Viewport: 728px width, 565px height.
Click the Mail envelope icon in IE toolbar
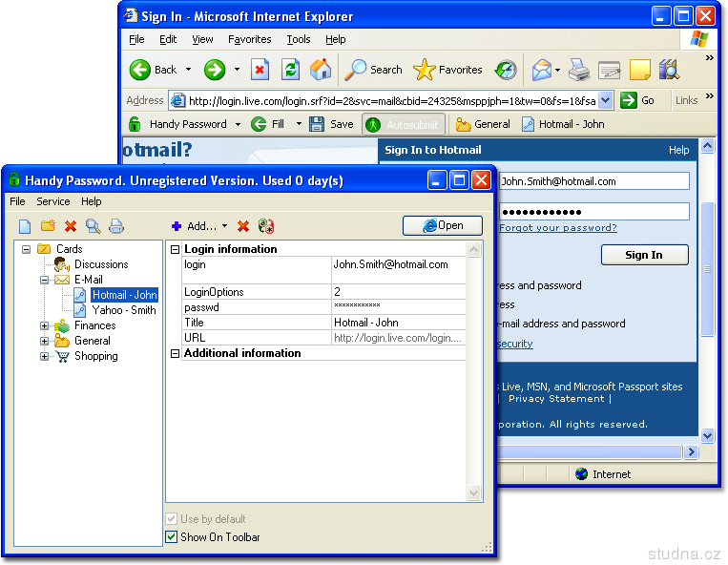[x=542, y=70]
